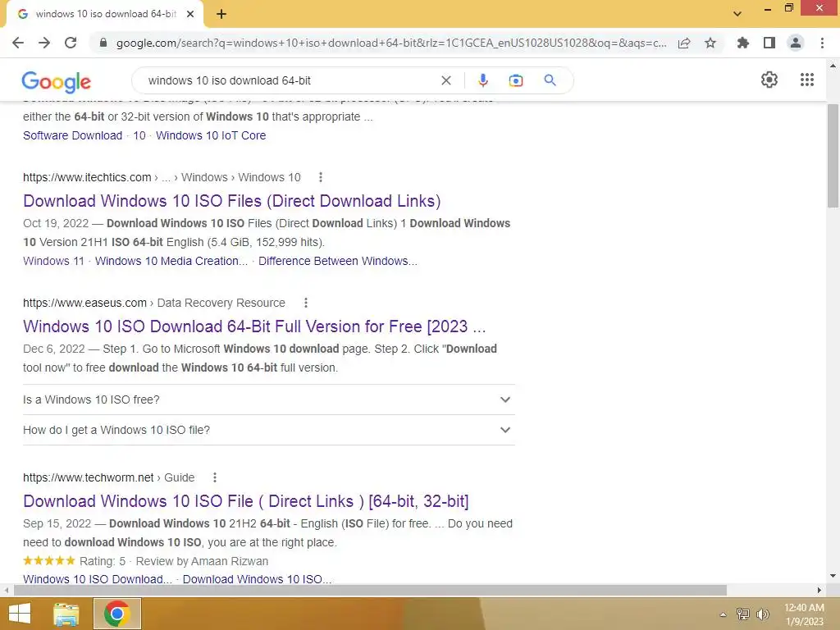
Task: Go back to the previous page
Action: tap(18, 43)
